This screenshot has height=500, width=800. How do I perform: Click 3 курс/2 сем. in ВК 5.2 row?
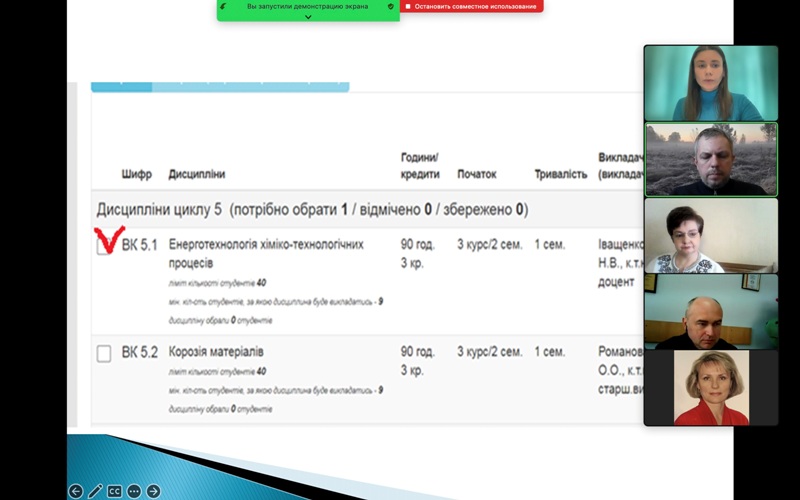click(490, 352)
